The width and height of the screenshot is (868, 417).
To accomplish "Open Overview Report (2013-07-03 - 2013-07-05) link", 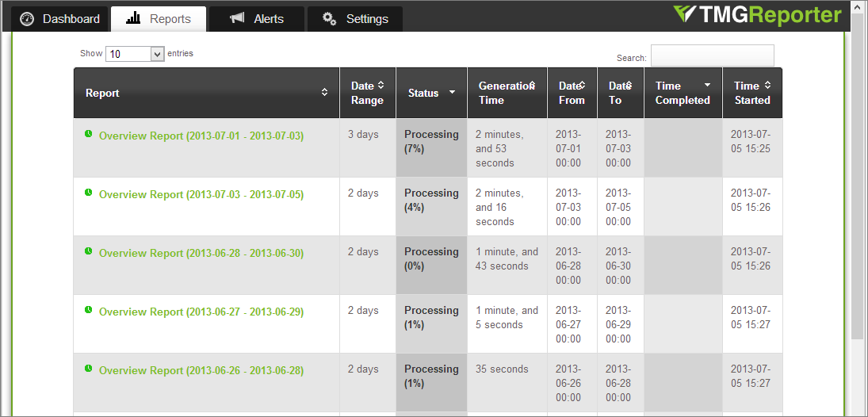I will coord(201,195).
